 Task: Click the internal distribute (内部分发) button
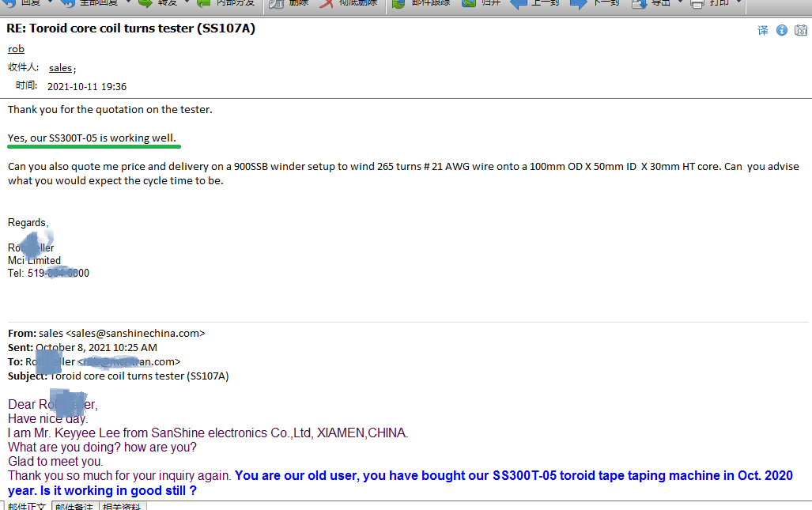click(226, 3)
